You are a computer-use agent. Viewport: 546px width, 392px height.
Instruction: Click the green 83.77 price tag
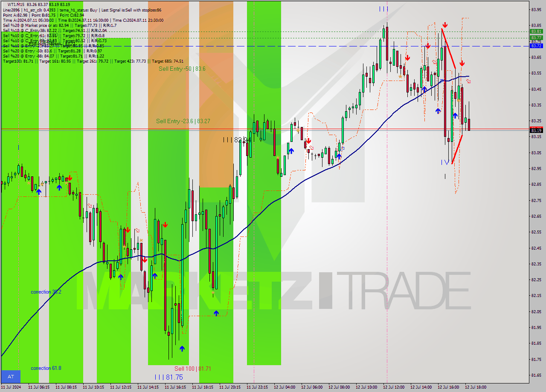click(x=536, y=38)
